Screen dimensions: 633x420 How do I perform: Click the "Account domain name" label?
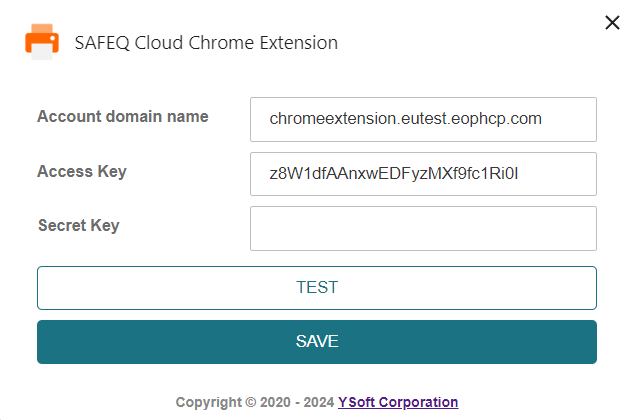click(123, 116)
